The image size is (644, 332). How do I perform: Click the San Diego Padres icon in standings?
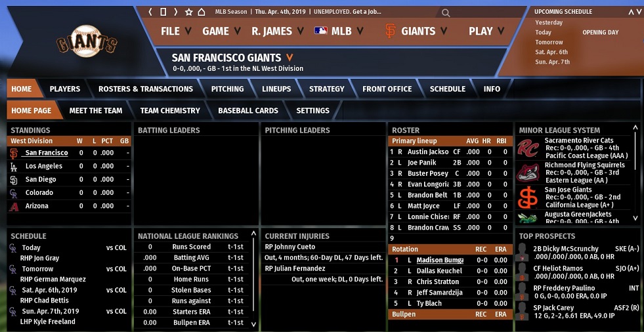point(14,180)
